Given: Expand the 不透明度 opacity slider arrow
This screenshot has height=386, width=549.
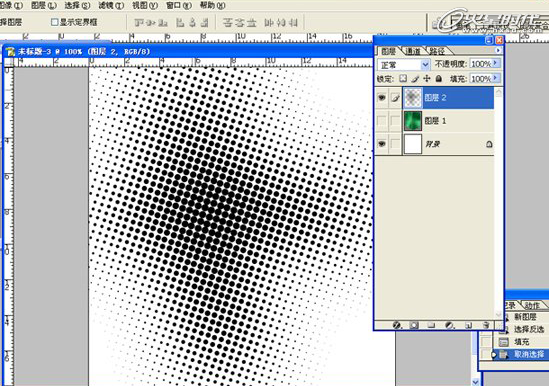Looking at the screenshot, I should [x=496, y=63].
